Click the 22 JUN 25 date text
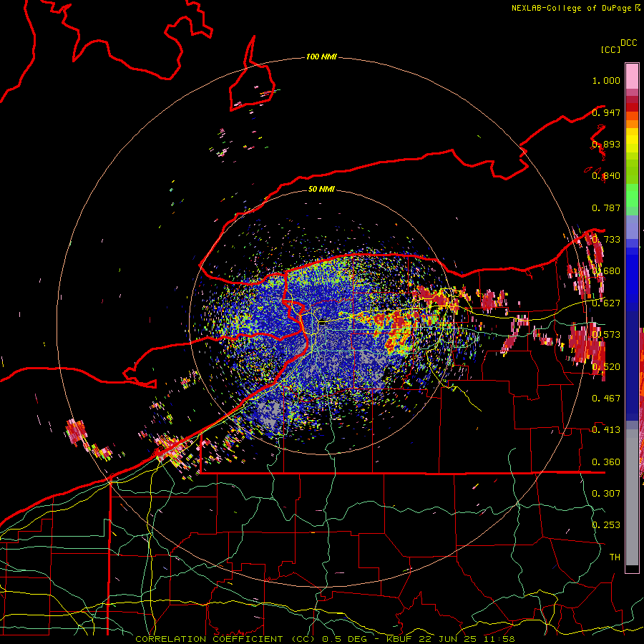 (448, 639)
